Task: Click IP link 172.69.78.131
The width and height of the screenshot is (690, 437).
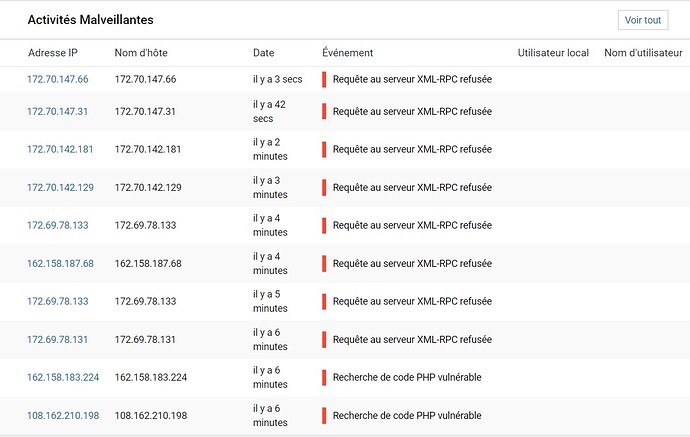Action: [57, 339]
